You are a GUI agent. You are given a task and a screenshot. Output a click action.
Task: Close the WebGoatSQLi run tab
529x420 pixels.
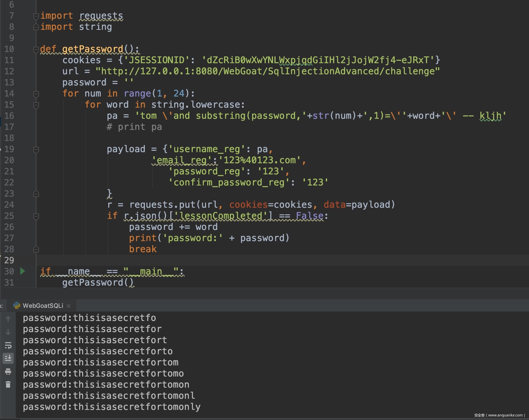click(x=69, y=306)
